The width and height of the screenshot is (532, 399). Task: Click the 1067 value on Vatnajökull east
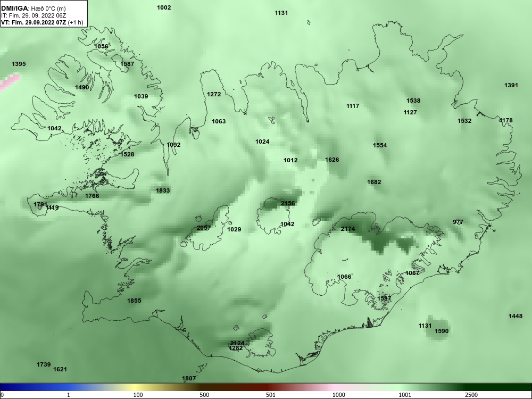click(413, 273)
